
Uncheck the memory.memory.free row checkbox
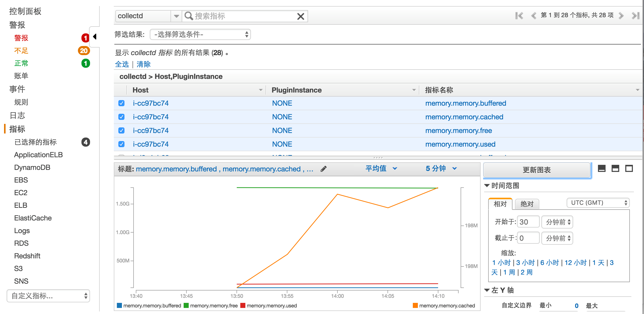[121, 130]
